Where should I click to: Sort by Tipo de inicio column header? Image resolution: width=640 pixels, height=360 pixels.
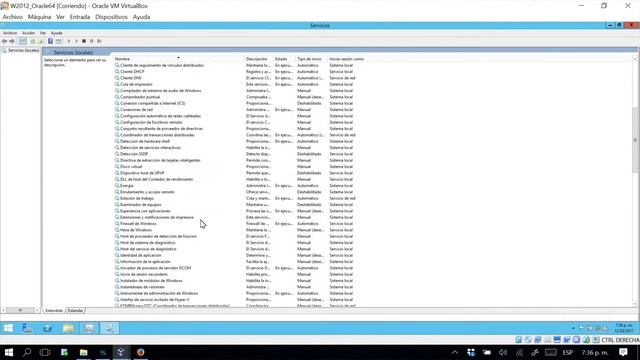click(311, 59)
